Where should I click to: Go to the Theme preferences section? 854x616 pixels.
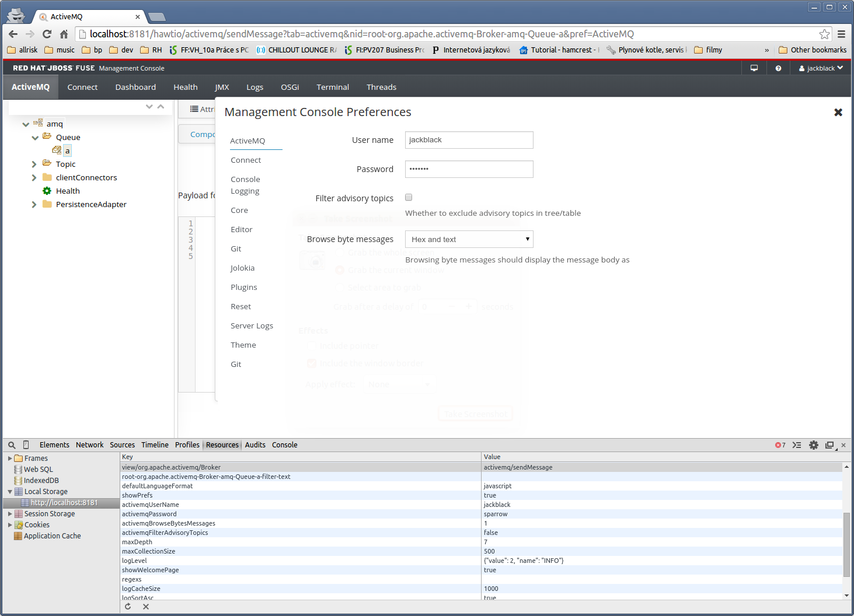click(243, 345)
